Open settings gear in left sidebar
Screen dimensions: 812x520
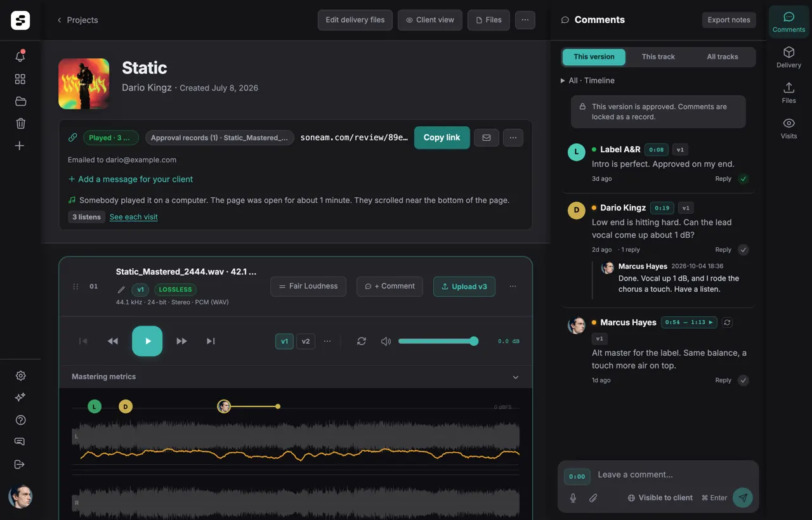tap(20, 375)
